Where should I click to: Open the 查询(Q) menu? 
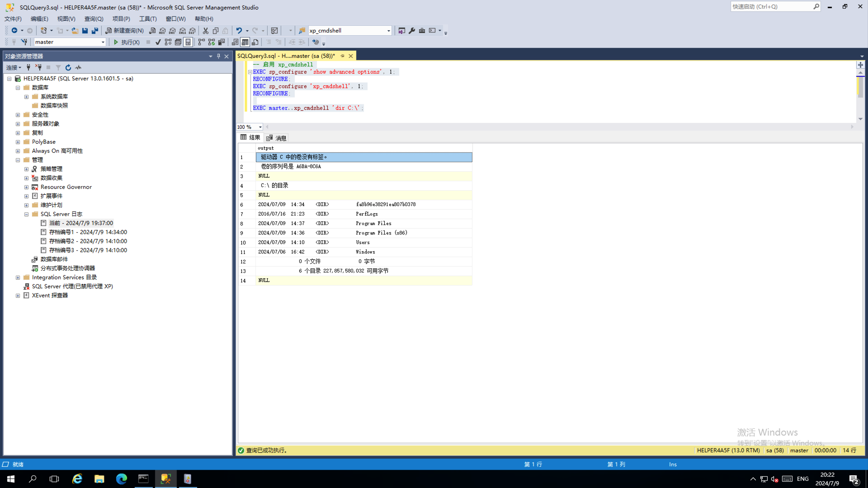[94, 19]
